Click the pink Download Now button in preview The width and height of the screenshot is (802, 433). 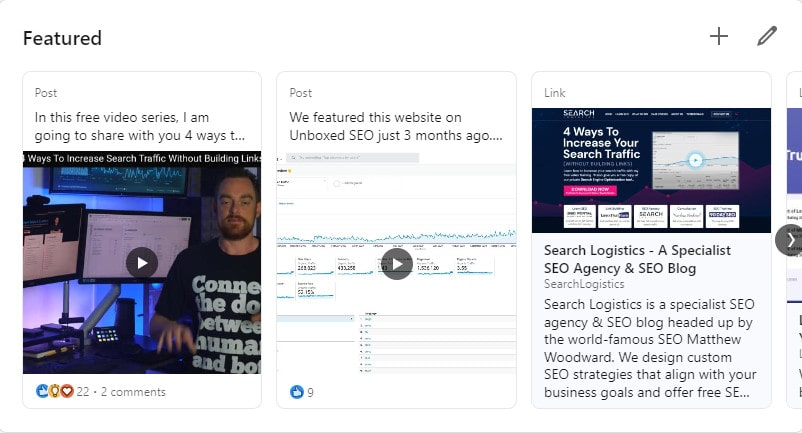click(x=588, y=187)
